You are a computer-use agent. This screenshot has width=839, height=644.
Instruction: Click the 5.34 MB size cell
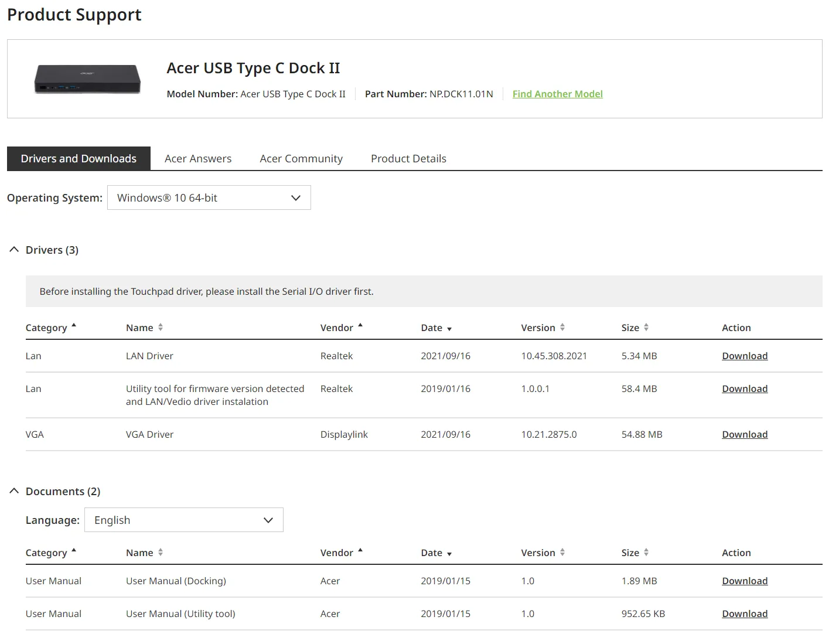click(639, 356)
